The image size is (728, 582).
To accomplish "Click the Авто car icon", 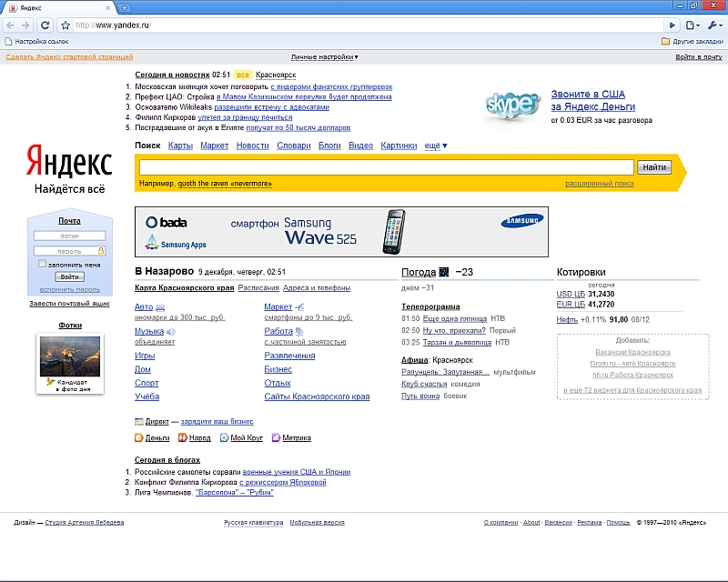I will tap(161, 307).
